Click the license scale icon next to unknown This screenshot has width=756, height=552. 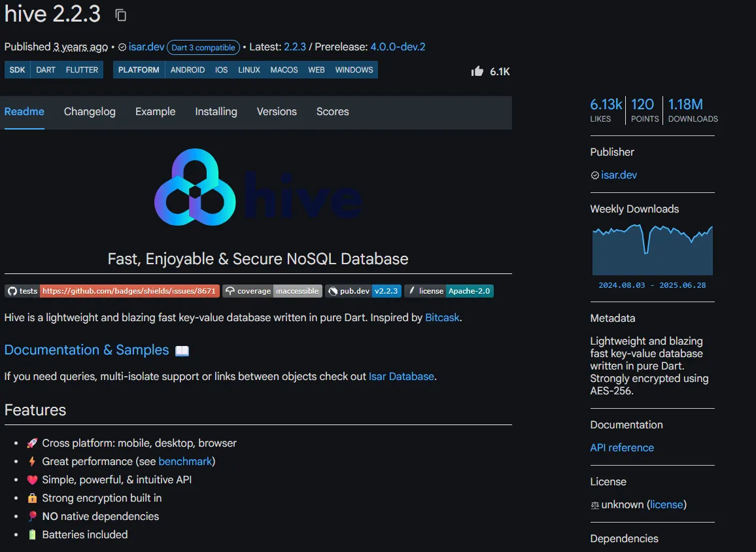pyautogui.click(x=595, y=505)
